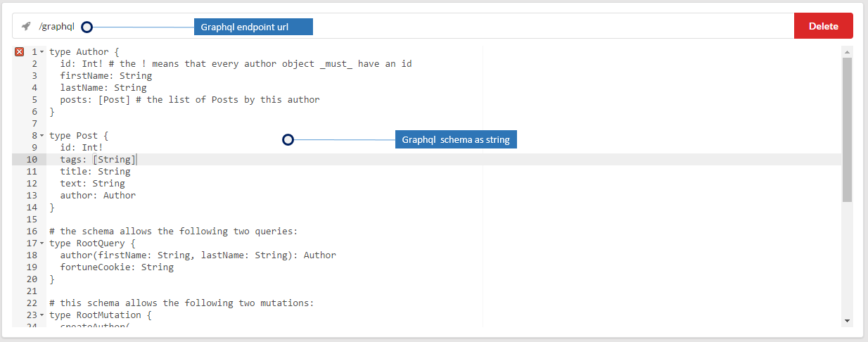Click the red Delete button
The image size is (868, 342).
[823, 26]
